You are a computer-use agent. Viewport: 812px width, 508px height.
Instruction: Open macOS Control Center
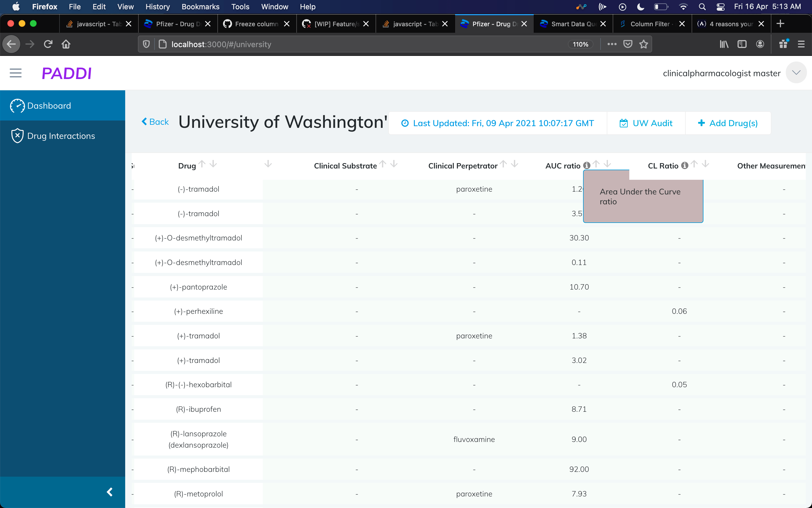click(720, 7)
